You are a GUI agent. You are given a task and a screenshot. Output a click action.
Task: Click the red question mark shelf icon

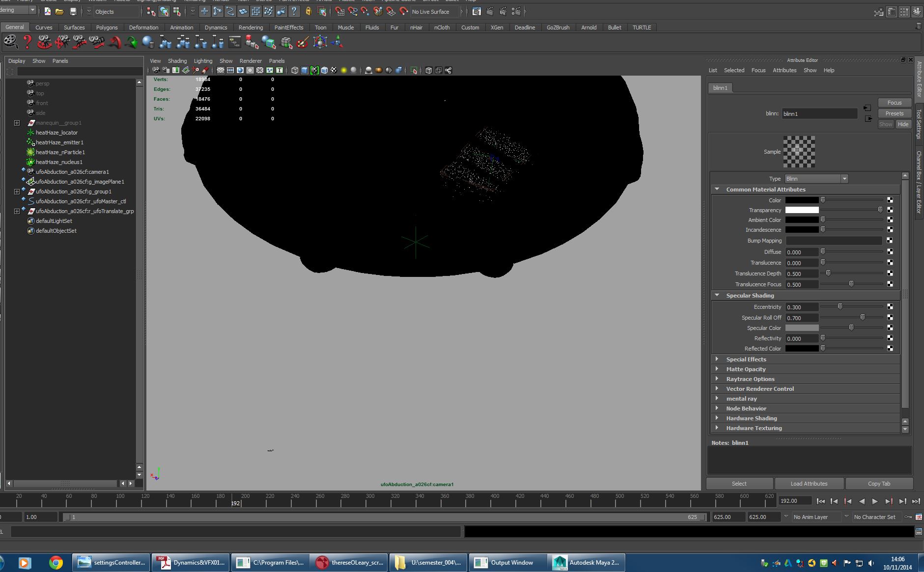[x=28, y=42]
